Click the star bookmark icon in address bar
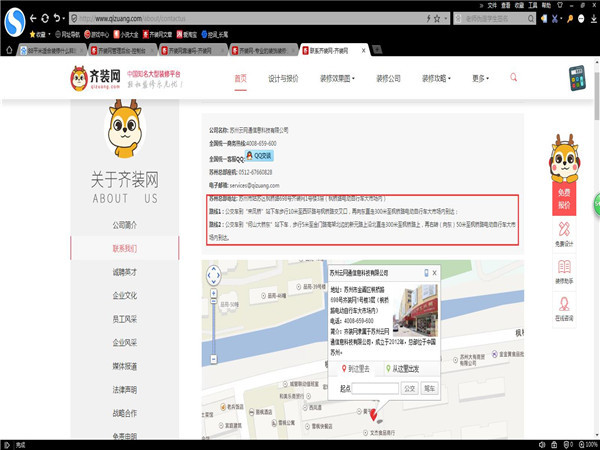The height and width of the screenshot is (450, 600). pos(437,18)
